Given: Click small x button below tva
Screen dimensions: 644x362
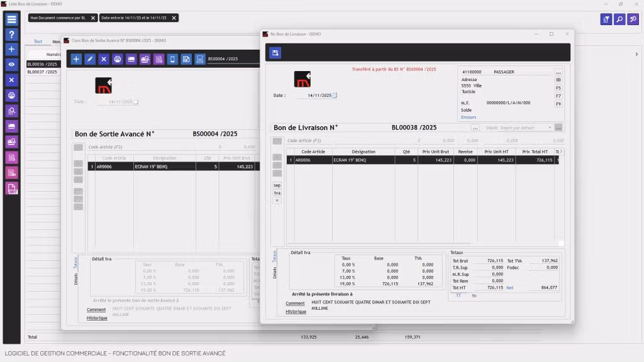Looking at the screenshot, I should tap(277, 200).
